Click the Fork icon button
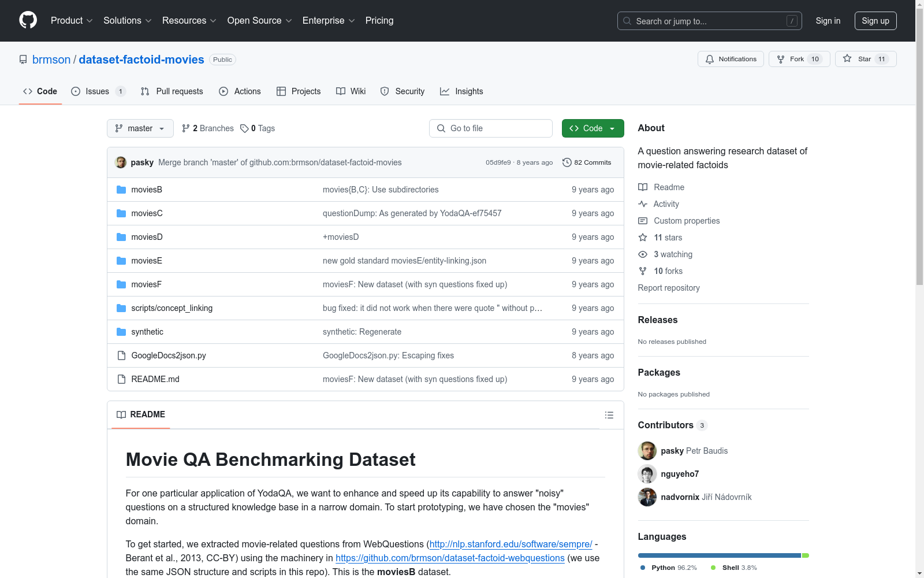The width and height of the screenshot is (924, 578). (x=781, y=59)
